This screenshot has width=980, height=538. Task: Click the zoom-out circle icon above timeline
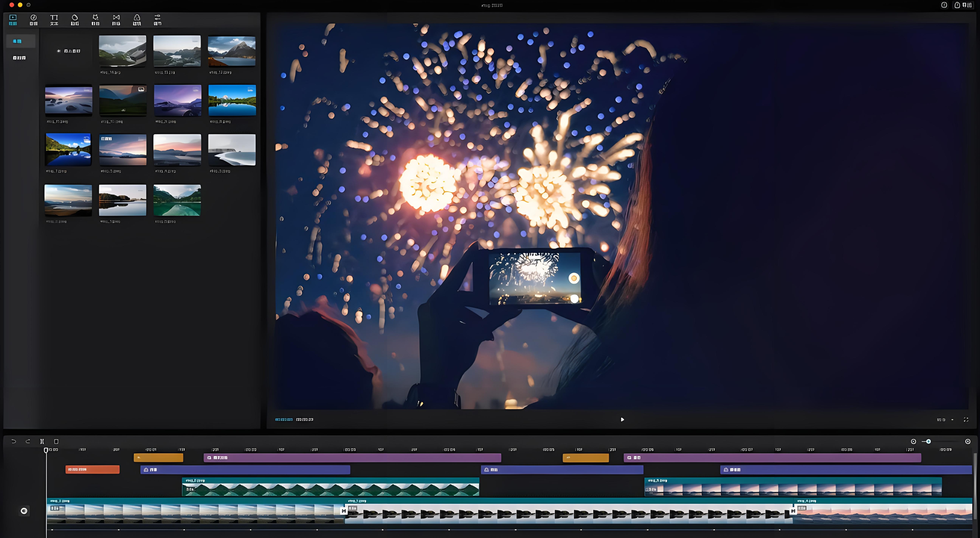click(913, 441)
